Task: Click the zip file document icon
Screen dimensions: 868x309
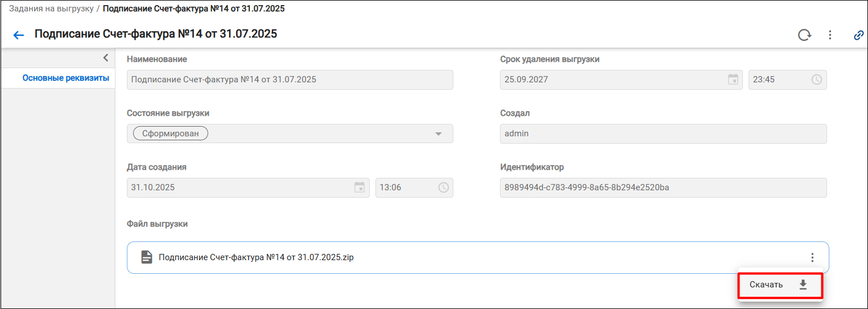Action: [147, 257]
